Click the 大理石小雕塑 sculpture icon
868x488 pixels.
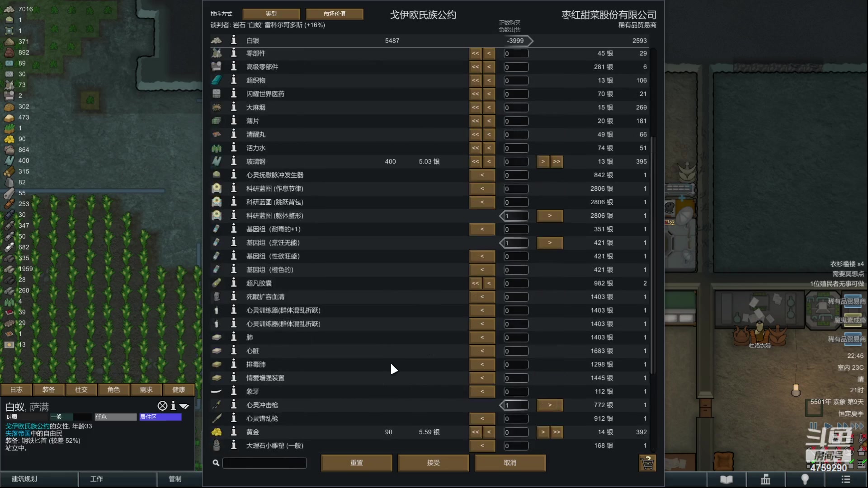[x=217, y=446]
